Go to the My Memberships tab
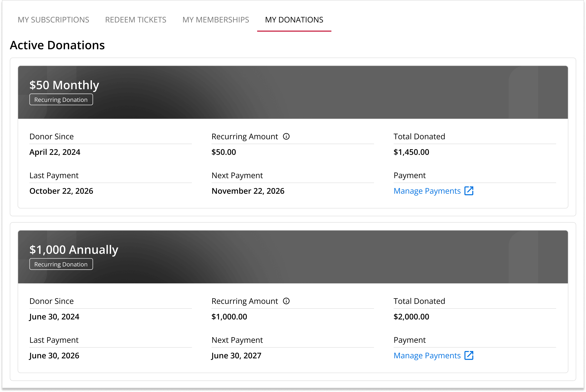 [216, 20]
